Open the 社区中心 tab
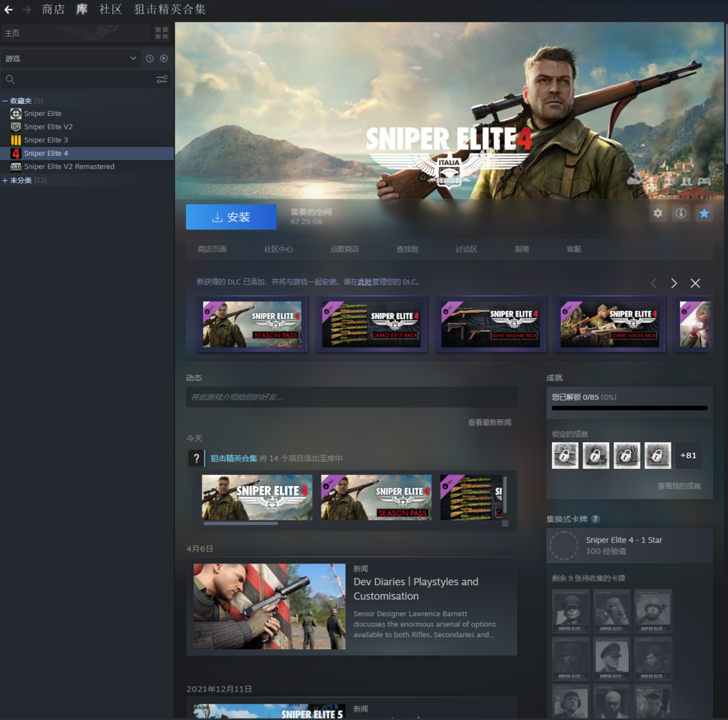Image resolution: width=728 pixels, height=720 pixels. [x=278, y=249]
